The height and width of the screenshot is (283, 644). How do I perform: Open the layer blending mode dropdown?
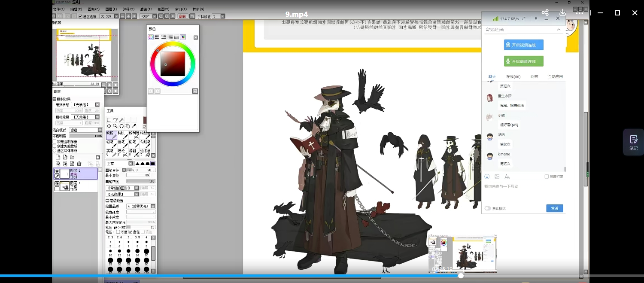pos(85,130)
